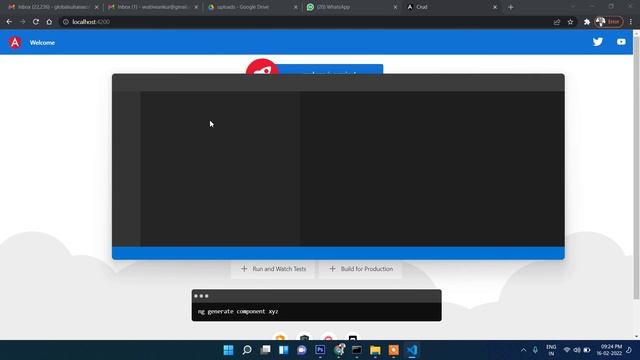Expand the system tray hidden icons chevron
The width and height of the screenshot is (640, 360).
523,350
